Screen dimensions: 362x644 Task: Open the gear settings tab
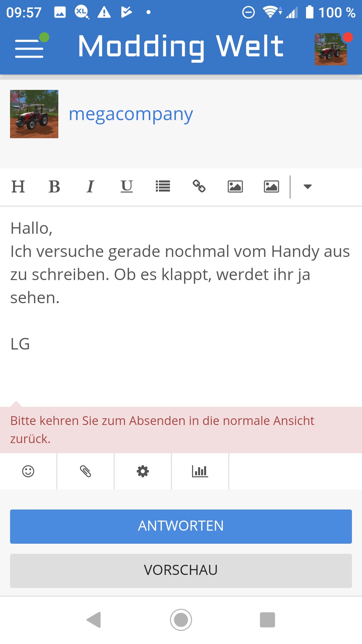pyautogui.click(x=143, y=471)
